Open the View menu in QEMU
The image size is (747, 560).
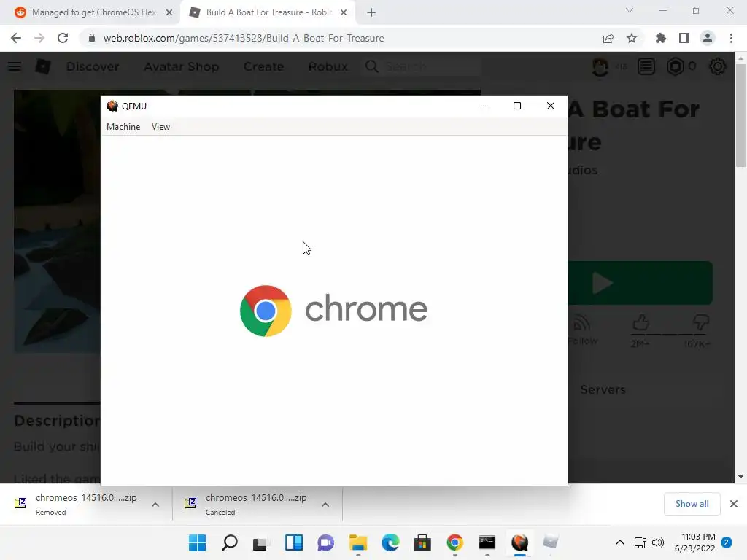point(160,127)
